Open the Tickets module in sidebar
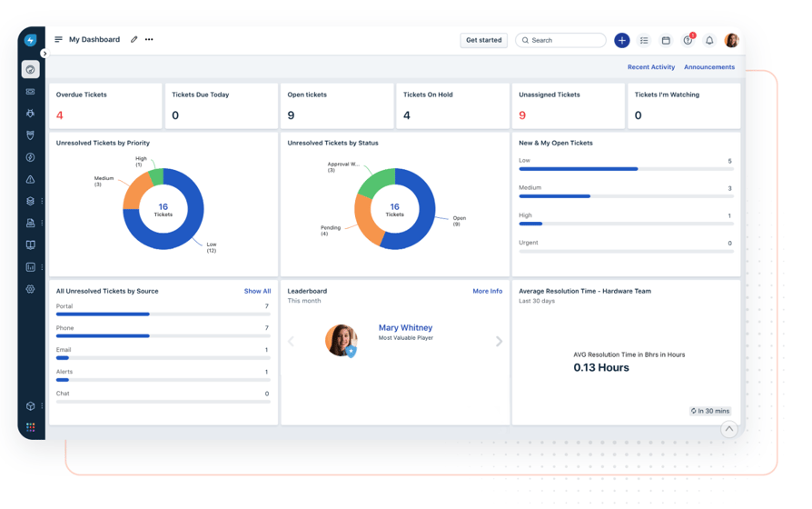Image resolution: width=812 pixels, height=509 pixels. pos(30,92)
